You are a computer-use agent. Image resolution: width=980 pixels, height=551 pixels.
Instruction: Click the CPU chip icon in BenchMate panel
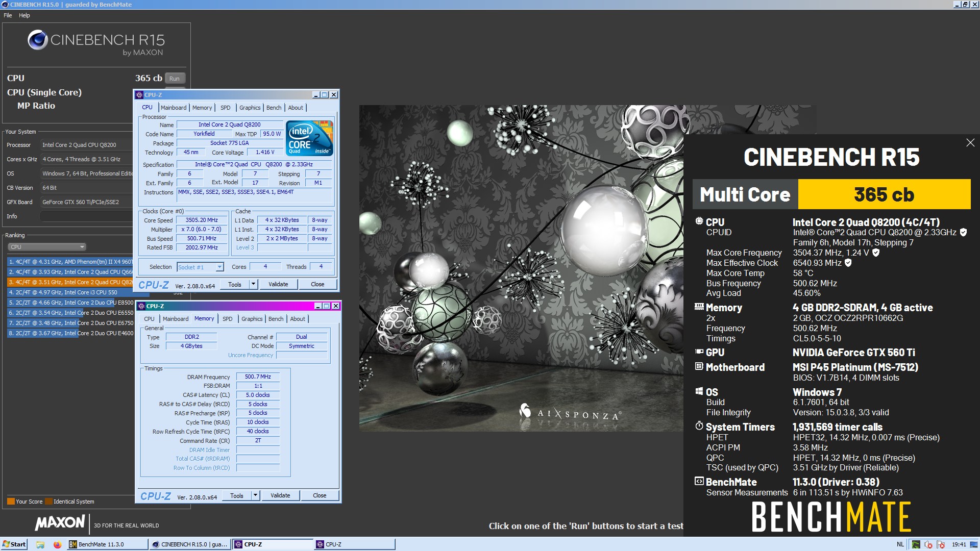coord(699,221)
